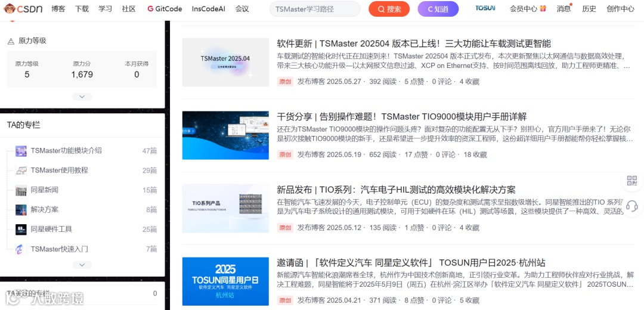The width and height of the screenshot is (644, 310).
Task: Open the GitCode link in navbar
Action: pyautogui.click(x=165, y=8)
